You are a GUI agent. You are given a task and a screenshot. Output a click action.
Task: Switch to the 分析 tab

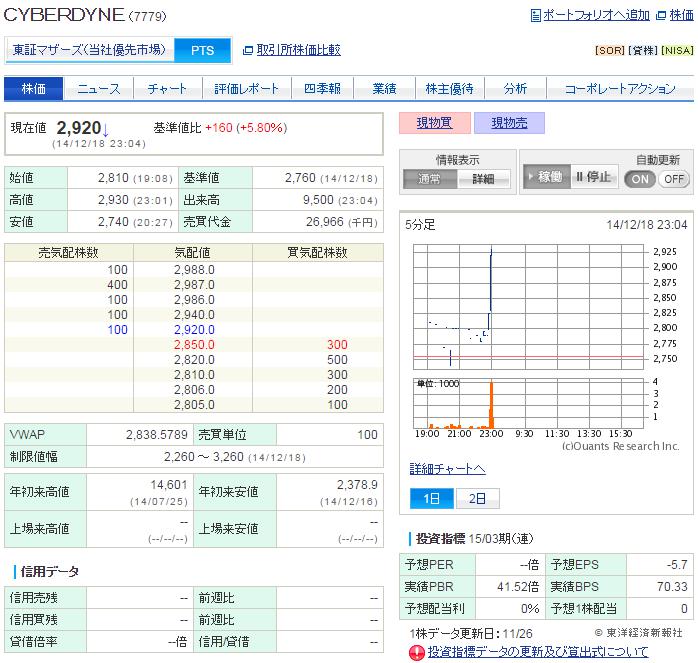click(x=515, y=89)
